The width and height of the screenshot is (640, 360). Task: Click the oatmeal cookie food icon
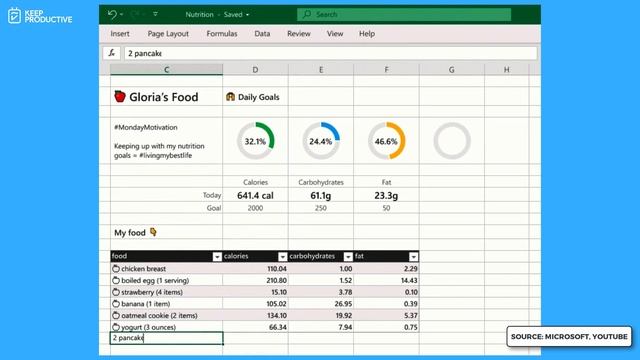click(x=116, y=316)
